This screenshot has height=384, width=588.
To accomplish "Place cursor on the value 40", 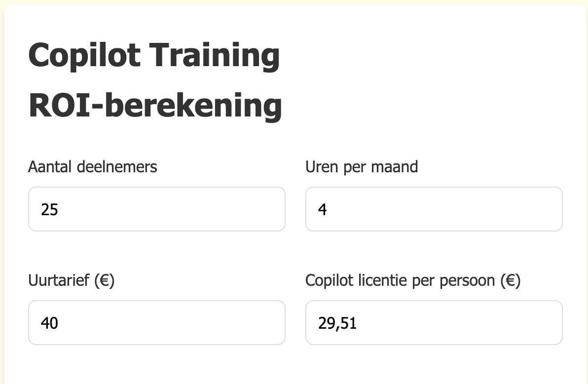I will (50, 323).
